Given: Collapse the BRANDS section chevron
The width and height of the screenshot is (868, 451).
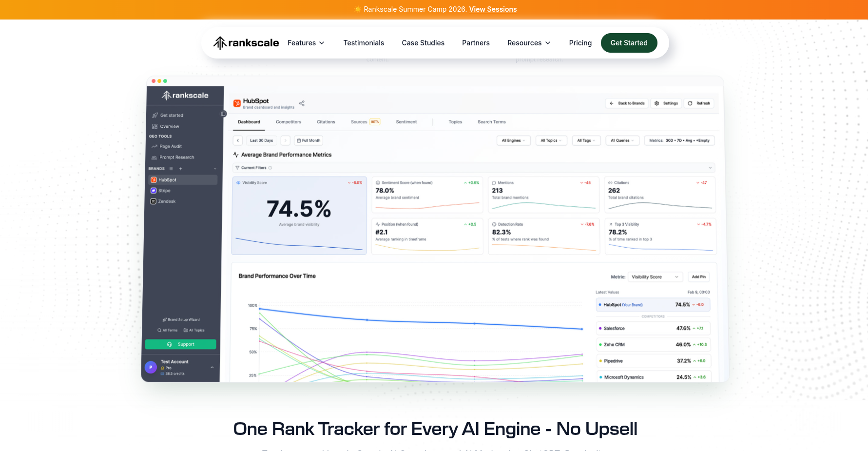Looking at the screenshot, I should [x=215, y=169].
